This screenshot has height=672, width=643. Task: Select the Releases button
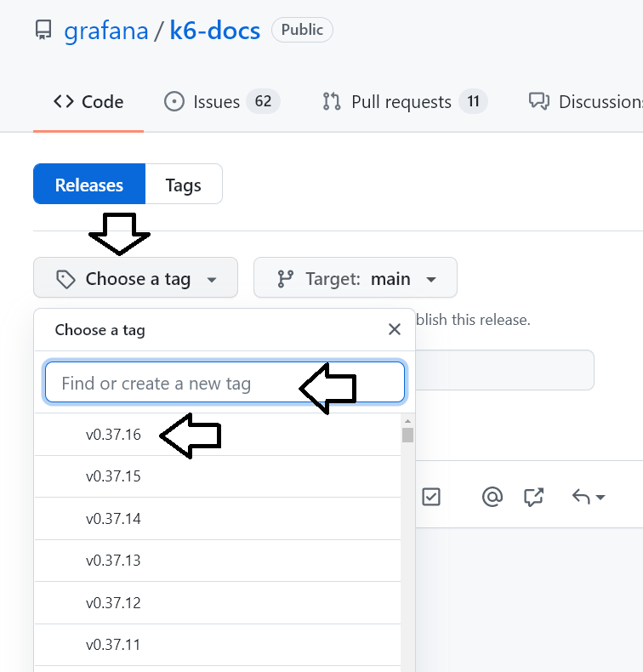pyautogui.click(x=89, y=184)
